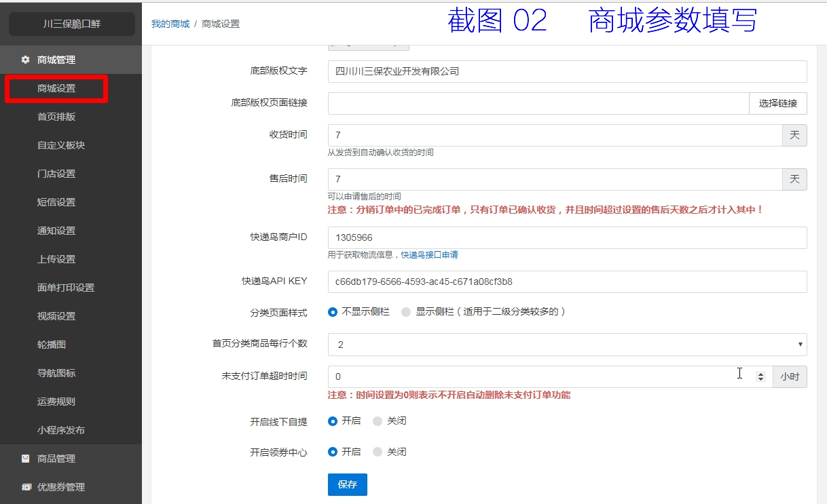The width and height of the screenshot is (827, 504).
Task: Click the 天 unit label beside 售后时间
Action: [x=795, y=179]
